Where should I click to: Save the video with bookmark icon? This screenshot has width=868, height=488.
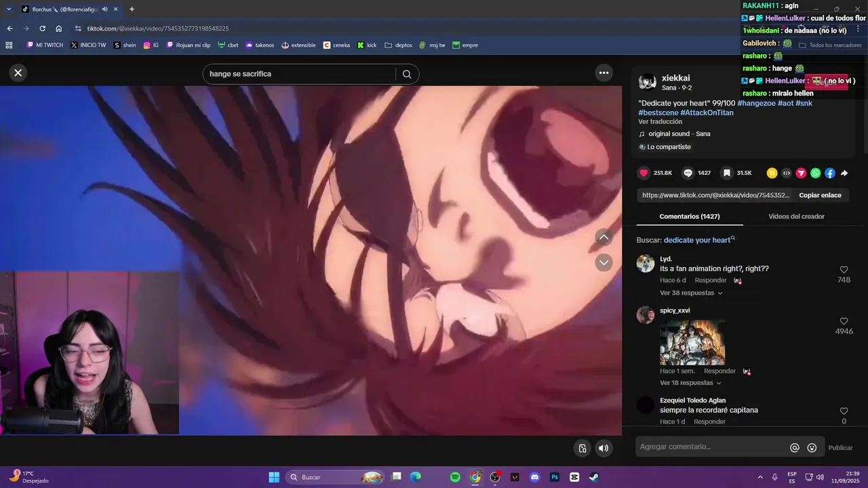727,173
